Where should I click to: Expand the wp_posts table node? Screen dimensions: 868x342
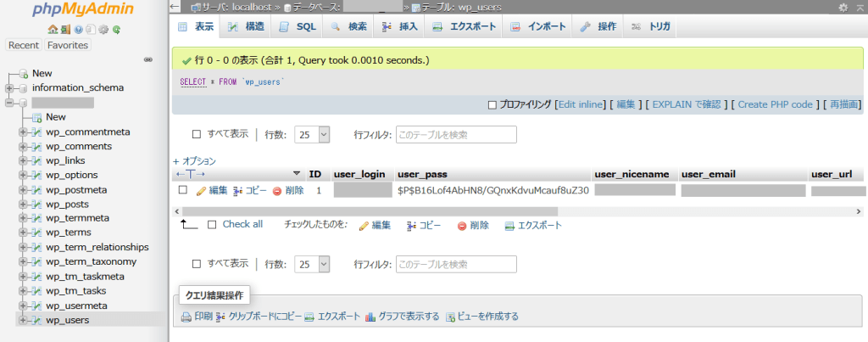[23, 204]
